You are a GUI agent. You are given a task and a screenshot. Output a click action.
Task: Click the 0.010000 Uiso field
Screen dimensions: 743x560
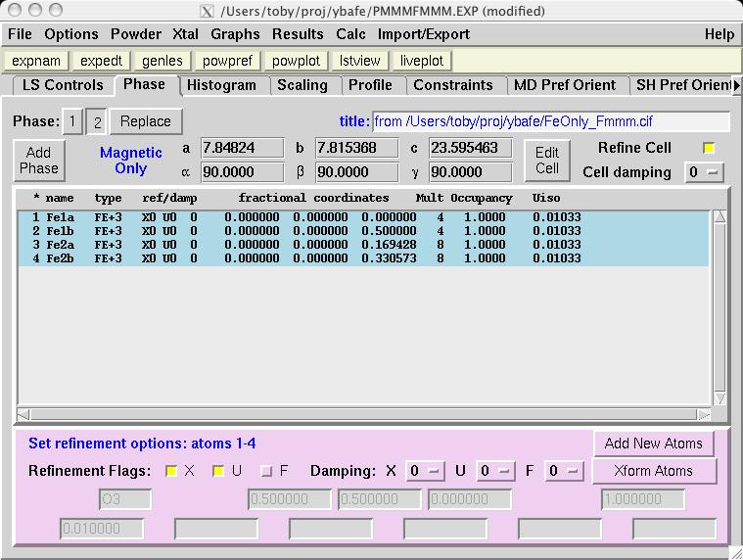point(102,529)
